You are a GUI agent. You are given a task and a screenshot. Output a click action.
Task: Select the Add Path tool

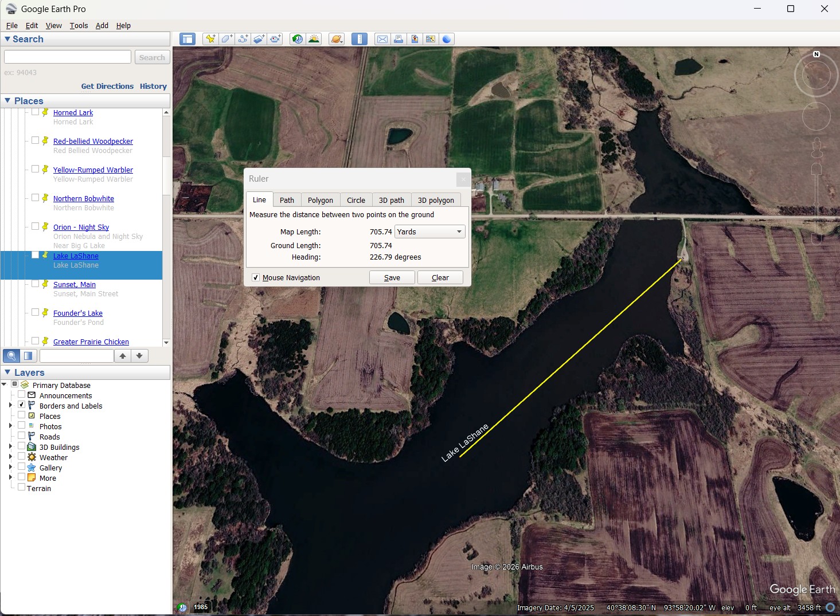[243, 39]
